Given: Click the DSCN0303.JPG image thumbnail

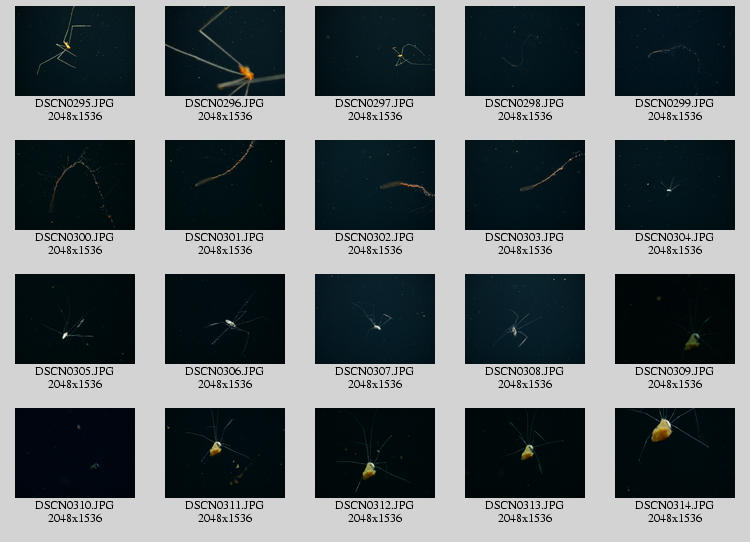Looking at the screenshot, I should [525, 185].
